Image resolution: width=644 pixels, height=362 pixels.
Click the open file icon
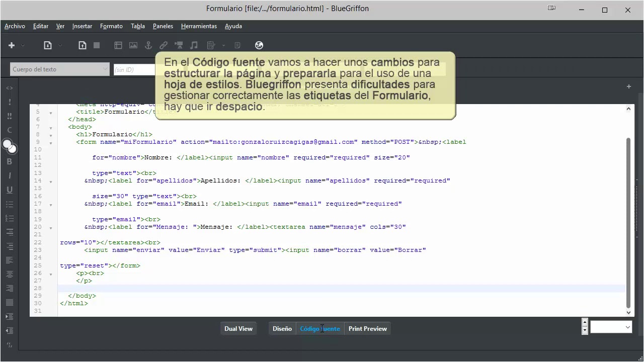coord(48,45)
